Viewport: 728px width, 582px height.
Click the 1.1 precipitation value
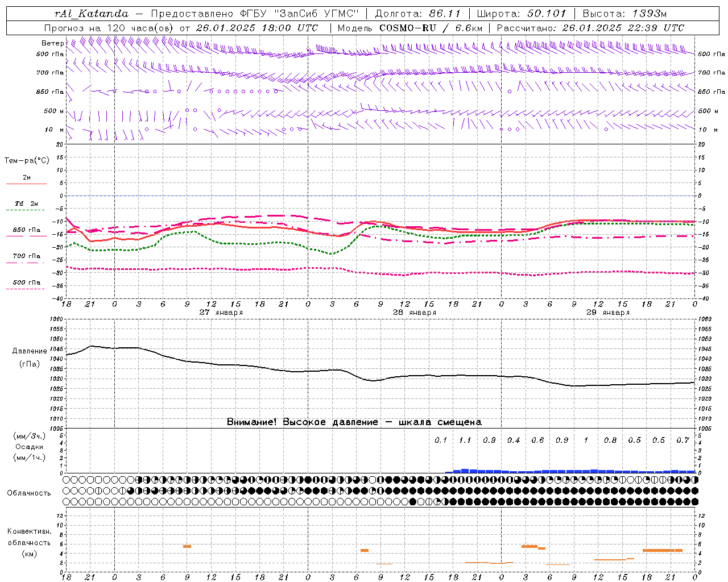[x=465, y=440]
